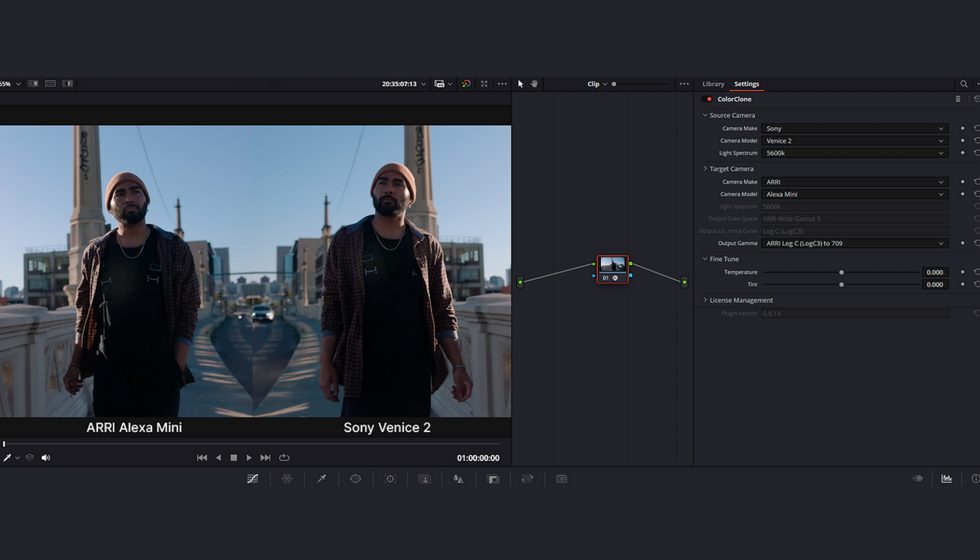This screenshot has width=980, height=560.
Task: Select the Qualifier eyedropper palette
Action: pyautogui.click(x=321, y=479)
